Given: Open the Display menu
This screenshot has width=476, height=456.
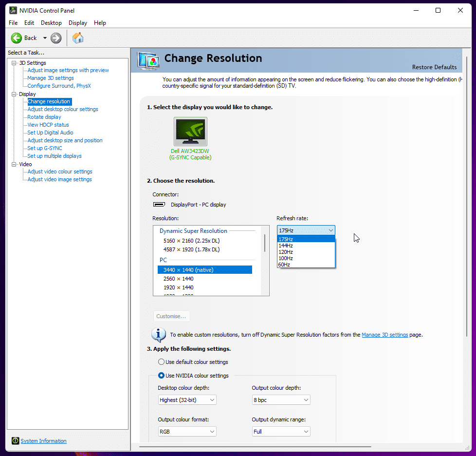Looking at the screenshot, I should click(x=78, y=23).
